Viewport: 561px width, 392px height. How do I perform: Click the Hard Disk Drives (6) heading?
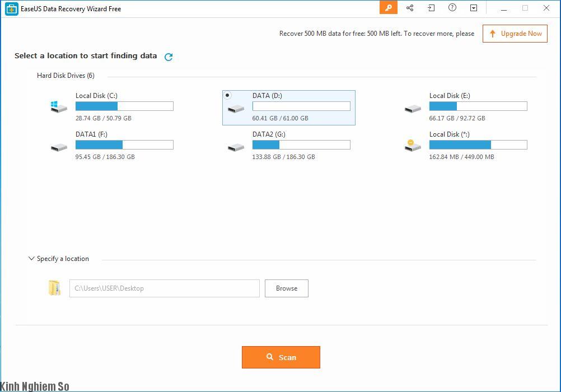click(x=66, y=76)
